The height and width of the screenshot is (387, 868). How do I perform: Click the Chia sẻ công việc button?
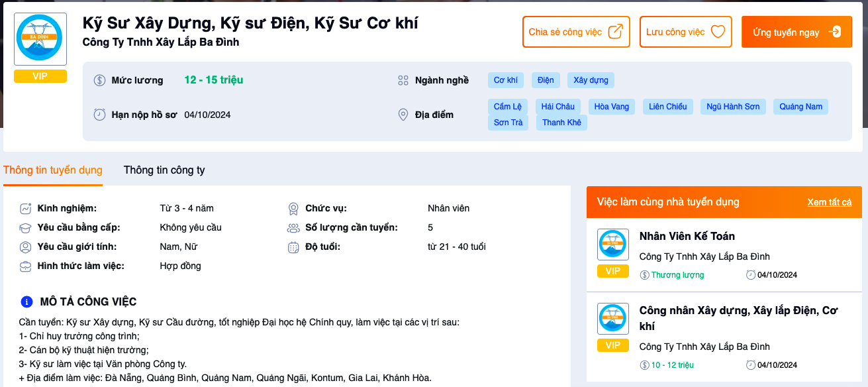click(x=576, y=32)
